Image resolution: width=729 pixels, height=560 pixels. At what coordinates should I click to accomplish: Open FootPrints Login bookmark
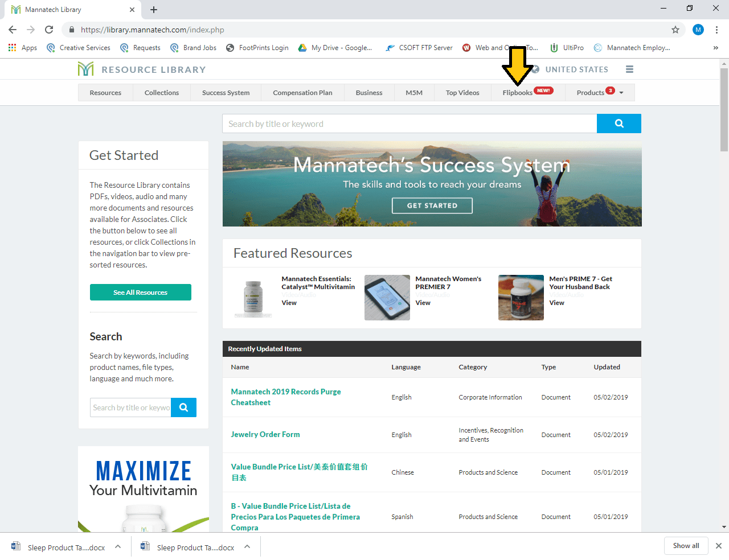click(x=257, y=48)
